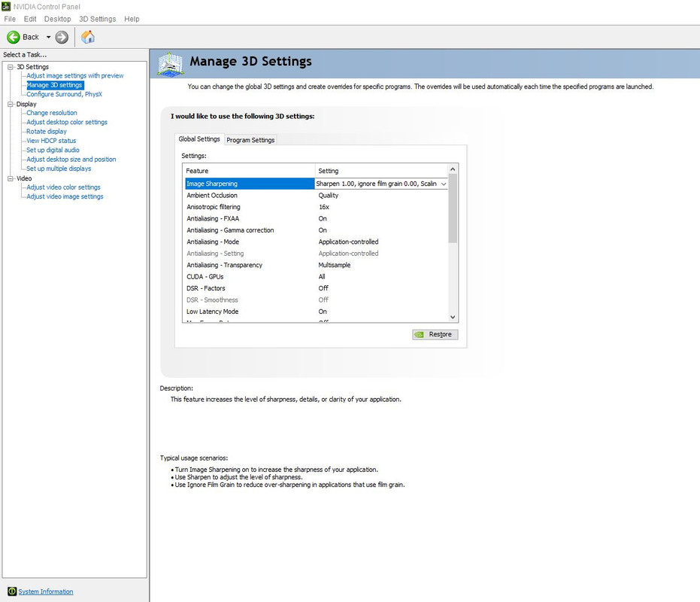The image size is (700, 602).
Task: Click the Manage 3D Settings header icon
Action: (170, 65)
